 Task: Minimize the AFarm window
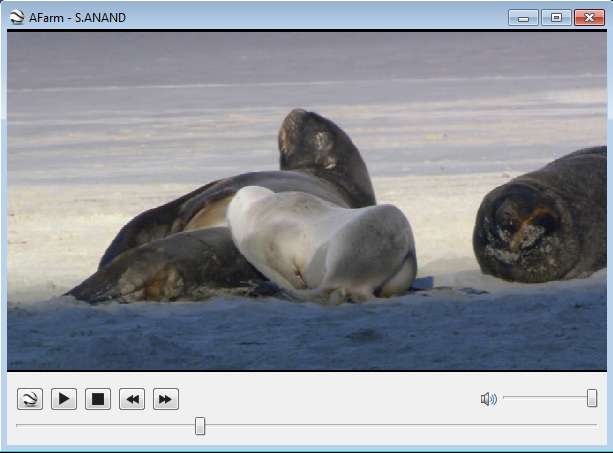pyautogui.click(x=523, y=17)
